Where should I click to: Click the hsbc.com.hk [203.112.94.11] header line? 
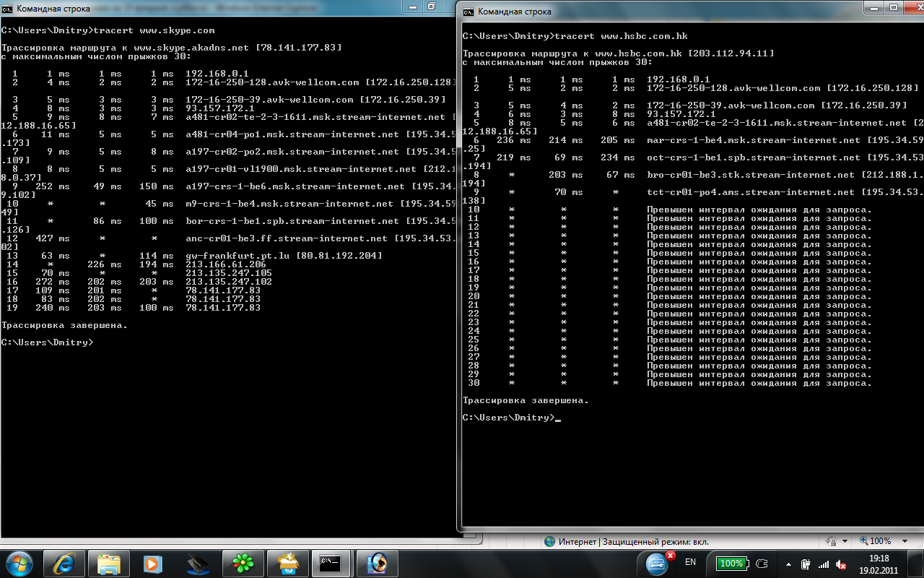click(619, 53)
